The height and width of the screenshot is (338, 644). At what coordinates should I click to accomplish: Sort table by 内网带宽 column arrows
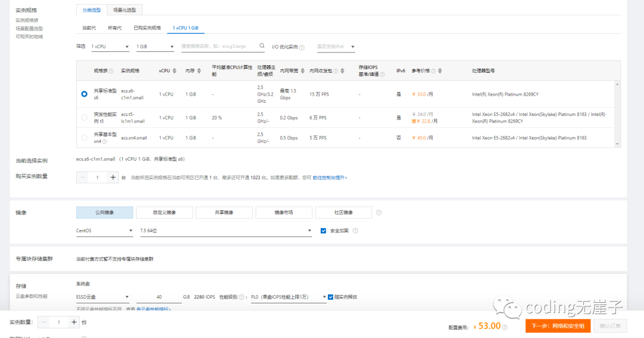coord(303,70)
